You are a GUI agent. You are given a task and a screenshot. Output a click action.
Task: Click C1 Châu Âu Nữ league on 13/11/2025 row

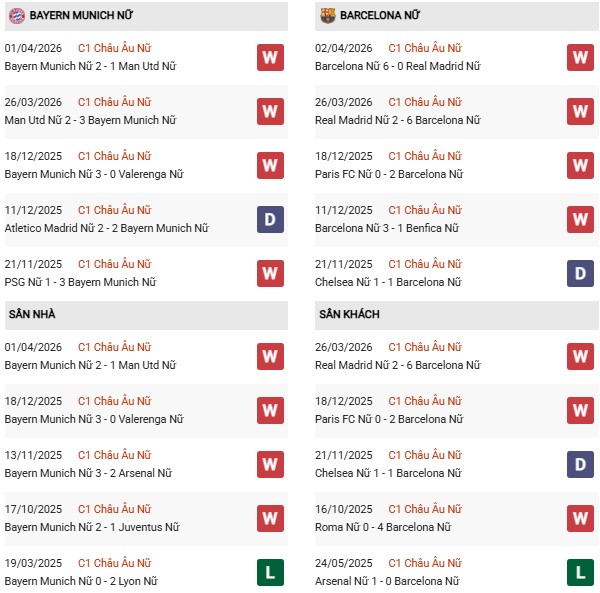click(x=115, y=455)
